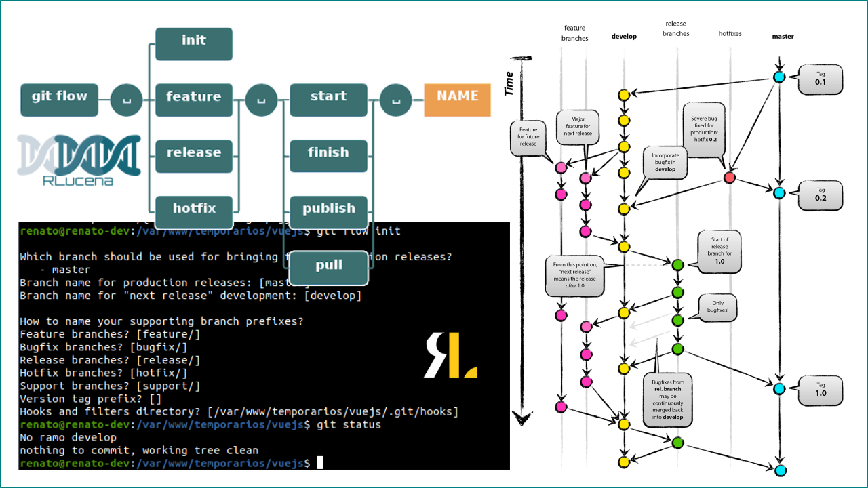Click the pink commit beside "Feature for future release"
The image size is (868, 488).
(x=561, y=168)
